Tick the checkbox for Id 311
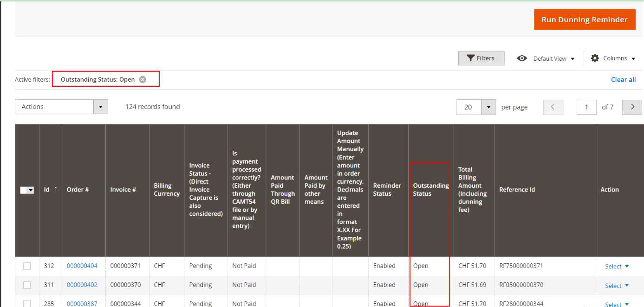 [x=27, y=285]
